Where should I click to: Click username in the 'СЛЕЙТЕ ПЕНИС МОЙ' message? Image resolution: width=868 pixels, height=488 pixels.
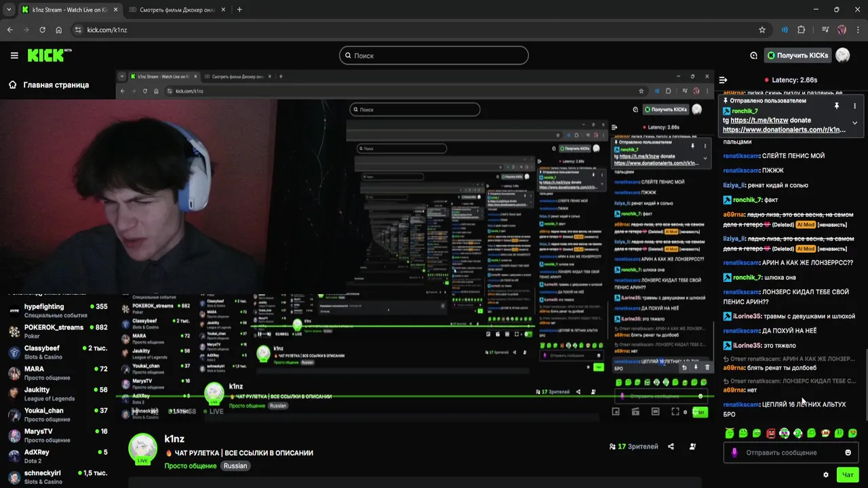pyautogui.click(x=741, y=156)
